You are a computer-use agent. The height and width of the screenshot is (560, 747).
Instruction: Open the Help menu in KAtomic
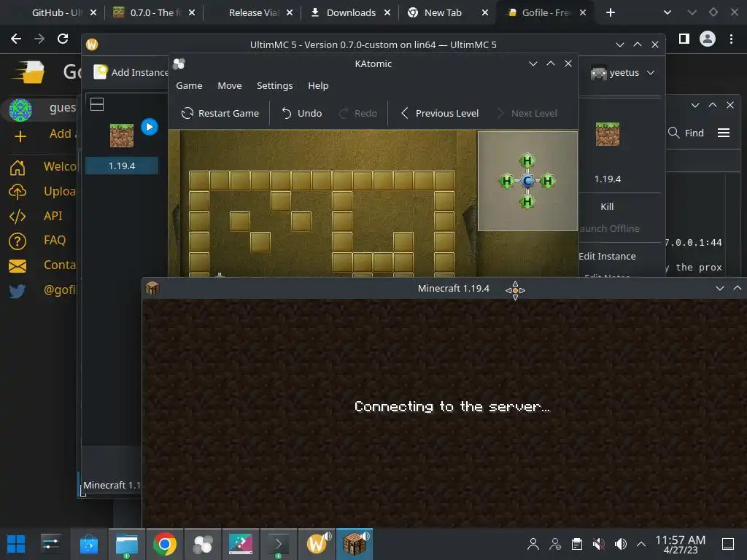[x=318, y=86]
